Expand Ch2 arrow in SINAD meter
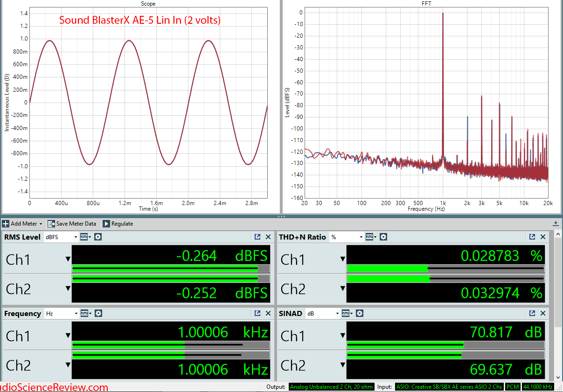 tap(343, 365)
